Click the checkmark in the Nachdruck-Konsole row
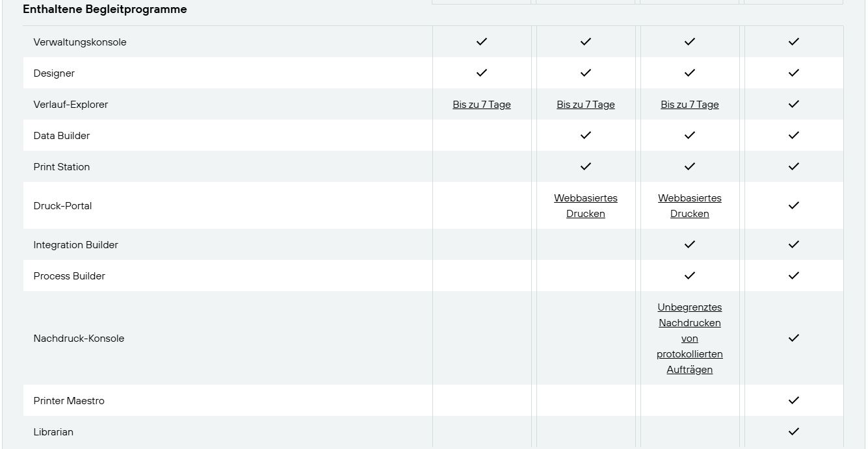The width and height of the screenshot is (868, 449). (793, 338)
